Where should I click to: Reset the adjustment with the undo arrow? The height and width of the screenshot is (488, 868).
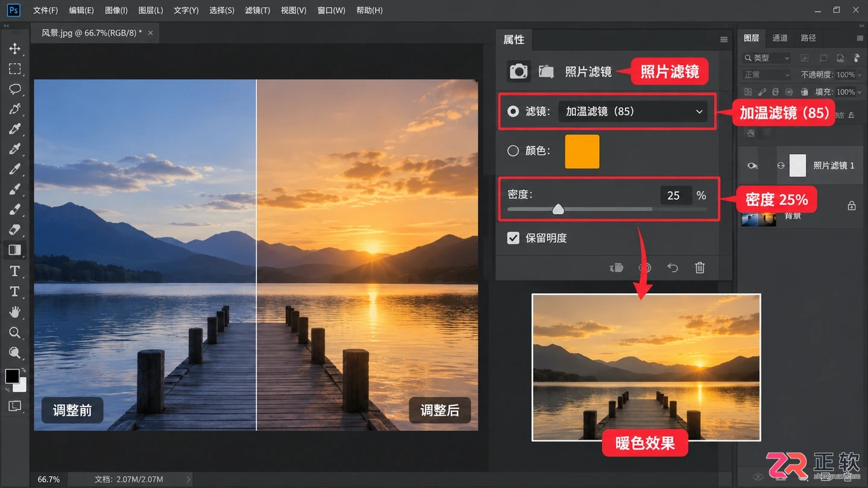(x=673, y=268)
